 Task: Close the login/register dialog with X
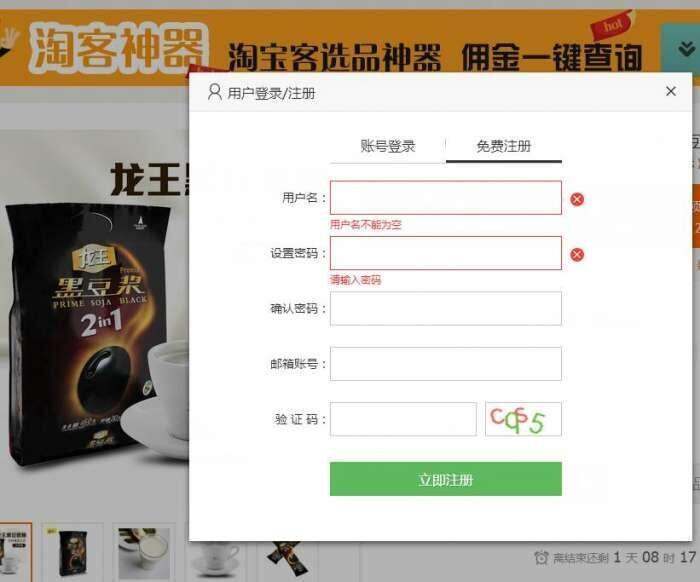pos(670,91)
